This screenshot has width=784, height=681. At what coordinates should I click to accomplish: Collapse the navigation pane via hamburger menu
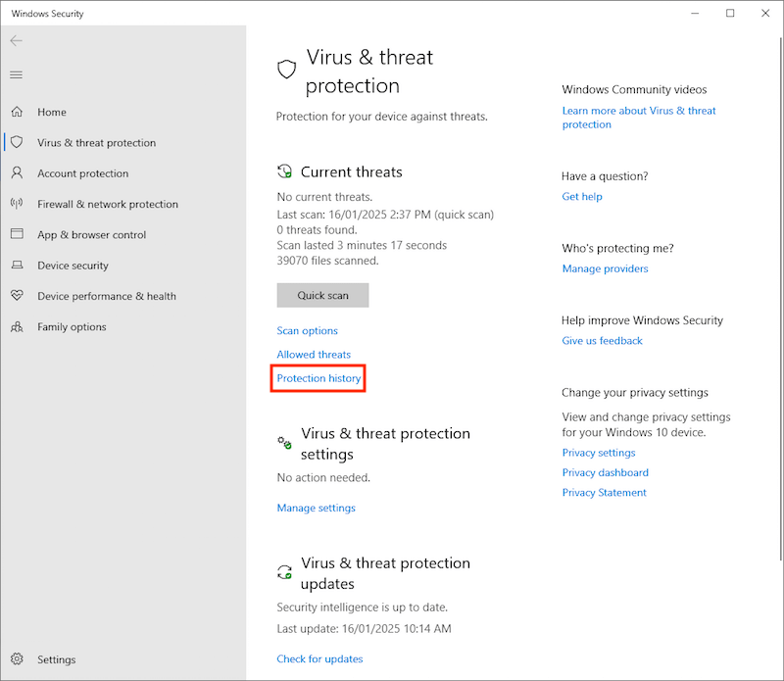pos(15,74)
